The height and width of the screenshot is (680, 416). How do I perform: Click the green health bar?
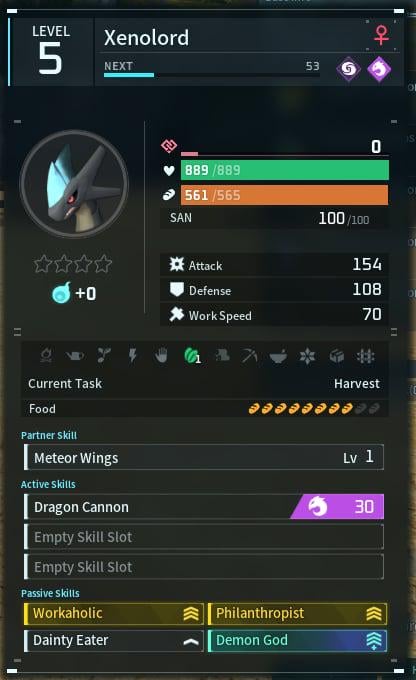[285, 170]
